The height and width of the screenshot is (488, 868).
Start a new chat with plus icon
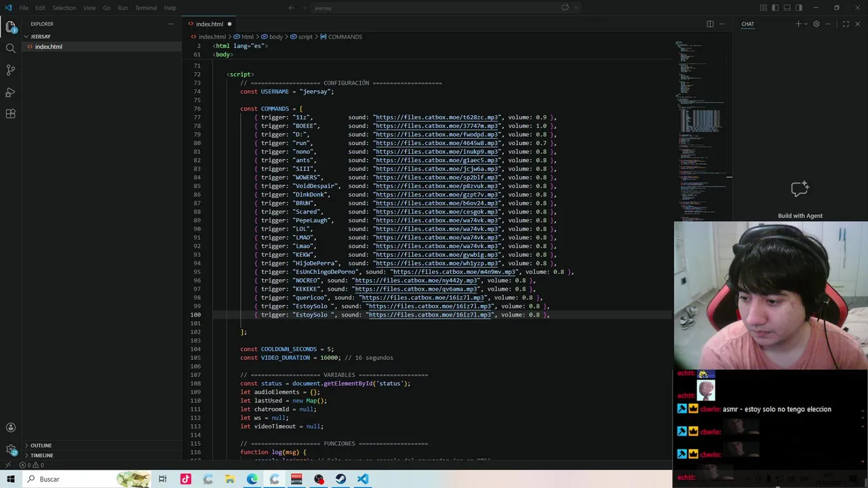point(798,24)
